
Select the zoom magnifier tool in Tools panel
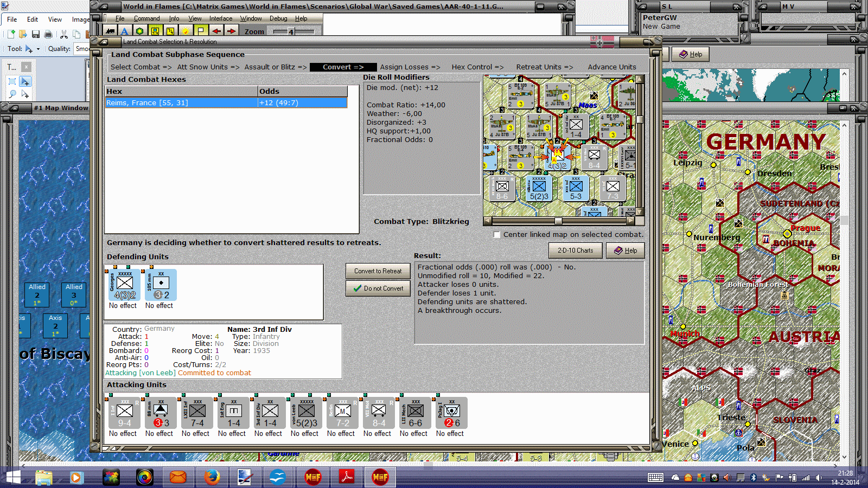click(12, 94)
